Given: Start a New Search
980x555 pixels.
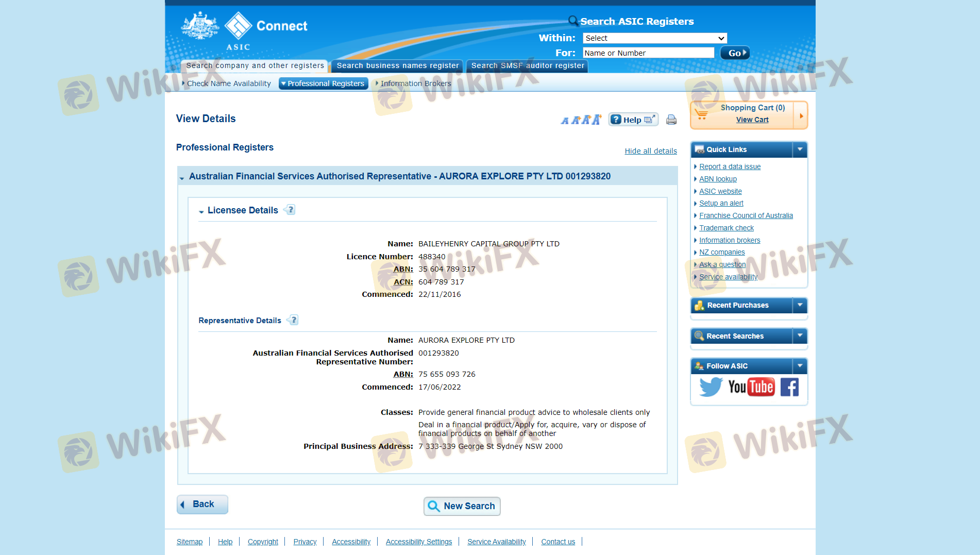Looking at the screenshot, I should (462, 506).
